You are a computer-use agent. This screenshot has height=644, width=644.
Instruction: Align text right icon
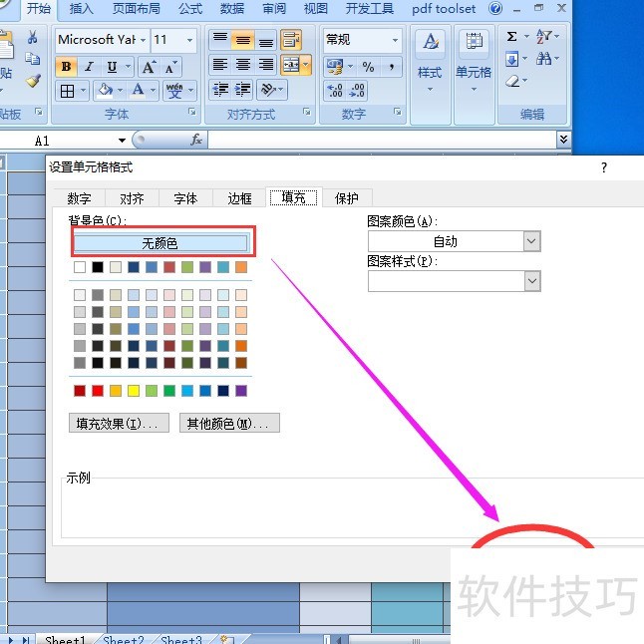266,65
